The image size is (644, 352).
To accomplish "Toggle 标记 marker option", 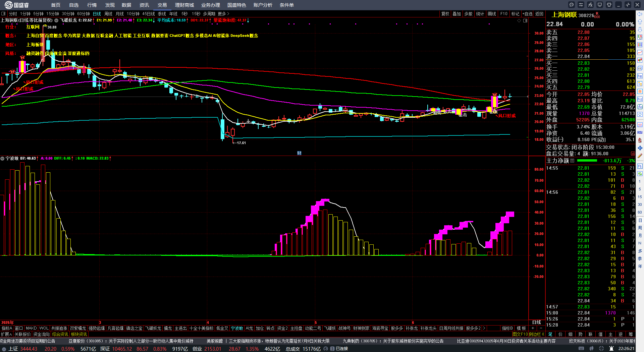I will click(x=515, y=14).
